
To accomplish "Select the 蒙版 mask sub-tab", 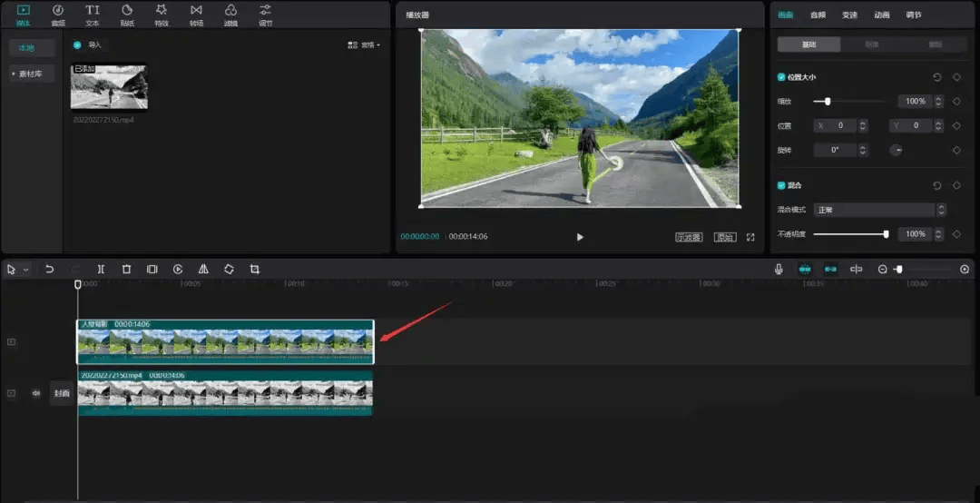I will pos(935,44).
